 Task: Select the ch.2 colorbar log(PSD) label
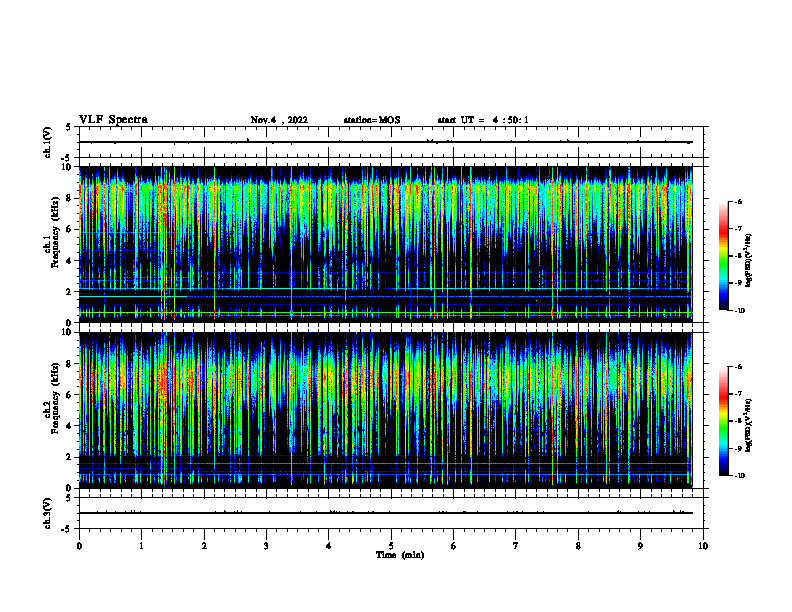749,425
